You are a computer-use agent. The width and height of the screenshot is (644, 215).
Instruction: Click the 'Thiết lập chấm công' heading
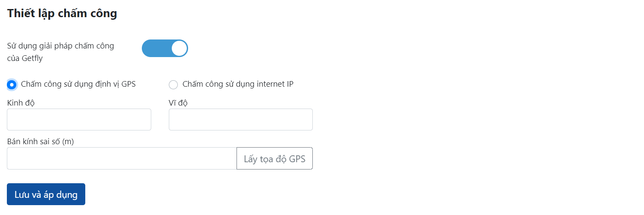(x=62, y=13)
